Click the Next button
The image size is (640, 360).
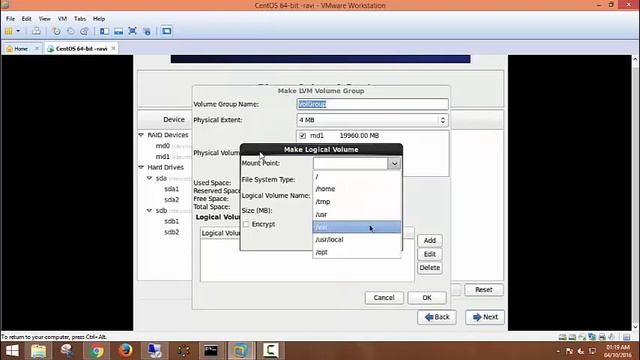click(485, 317)
